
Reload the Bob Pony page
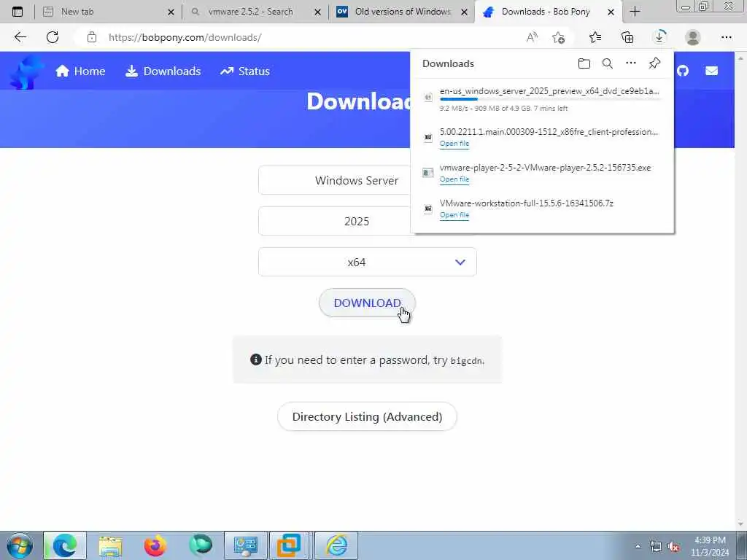coord(53,37)
